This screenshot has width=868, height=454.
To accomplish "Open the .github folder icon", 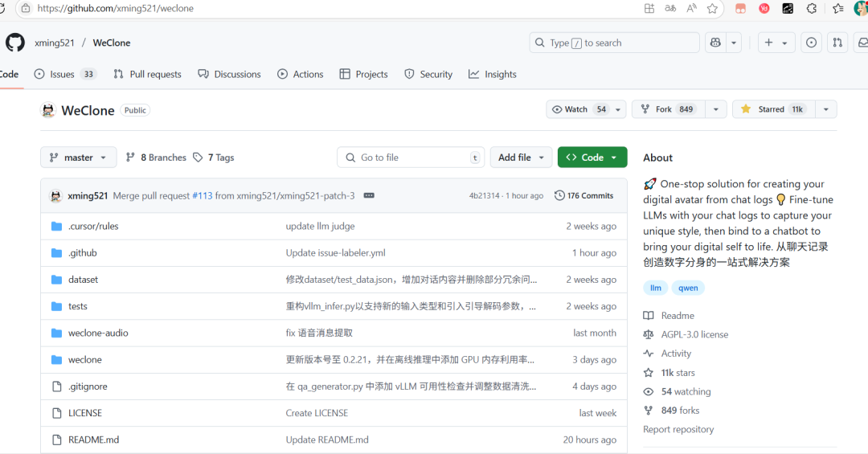I will point(56,253).
